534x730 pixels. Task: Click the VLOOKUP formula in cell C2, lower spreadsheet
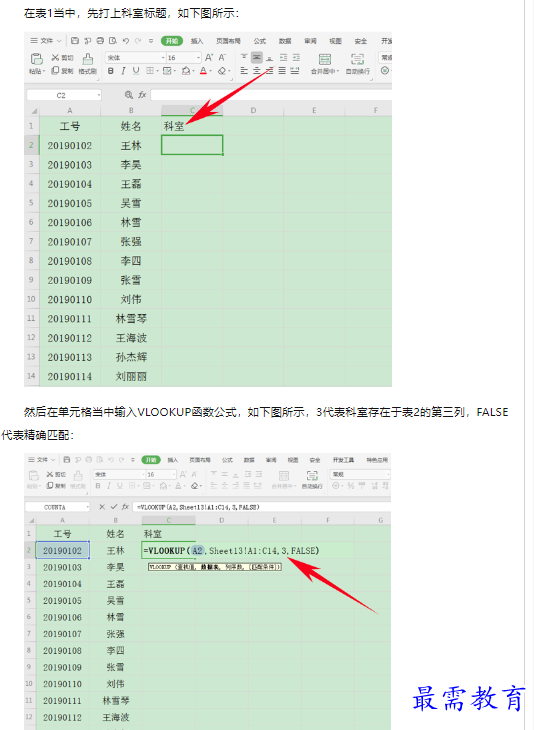[231, 551]
